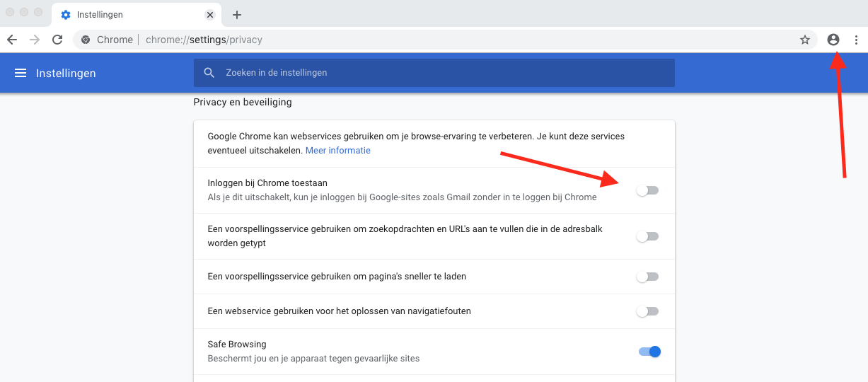Close the Instellingen tab

[x=210, y=15]
